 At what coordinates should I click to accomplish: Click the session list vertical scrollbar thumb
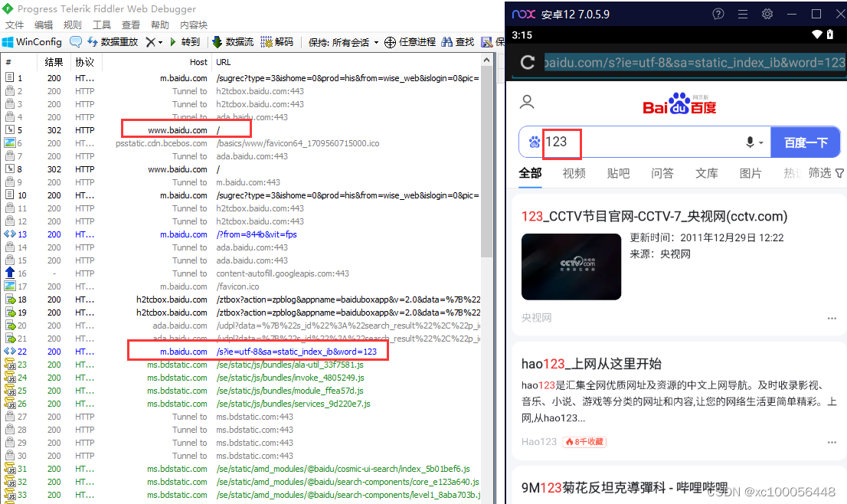click(487, 162)
